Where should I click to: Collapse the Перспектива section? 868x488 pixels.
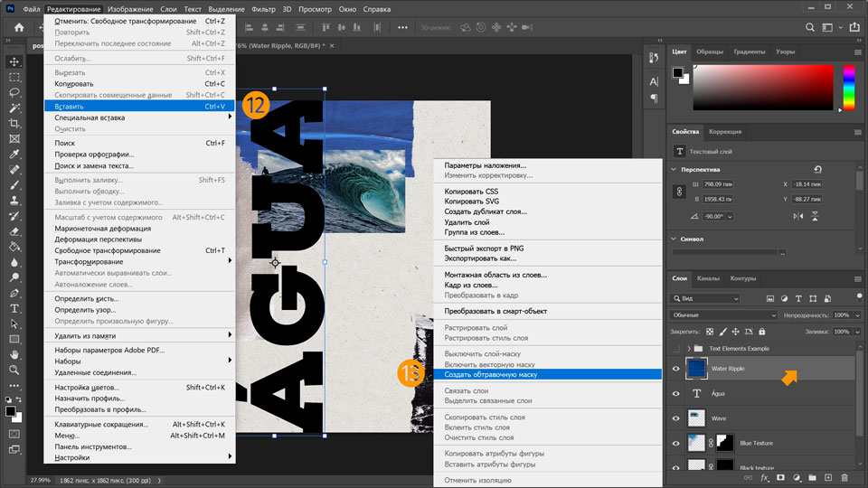point(675,169)
